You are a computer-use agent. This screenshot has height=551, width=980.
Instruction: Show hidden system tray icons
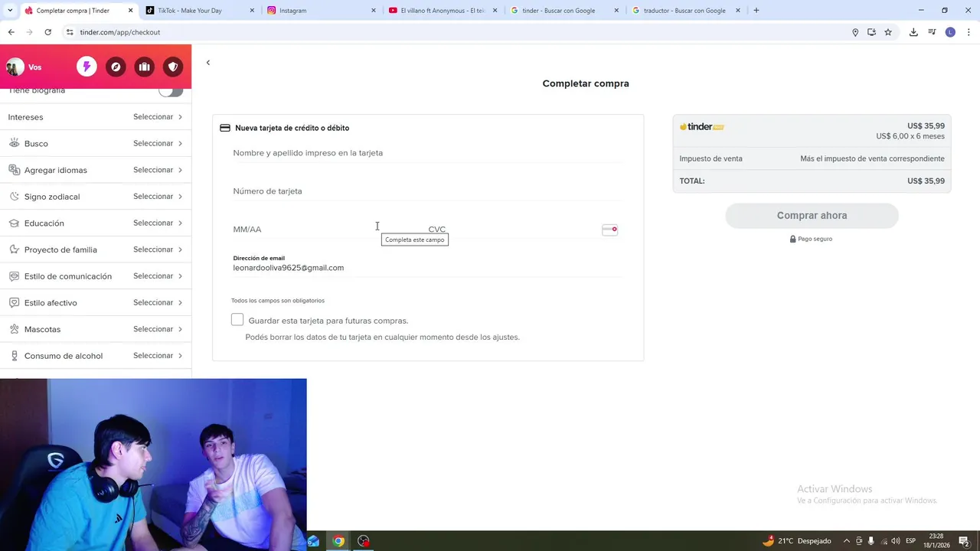point(846,541)
